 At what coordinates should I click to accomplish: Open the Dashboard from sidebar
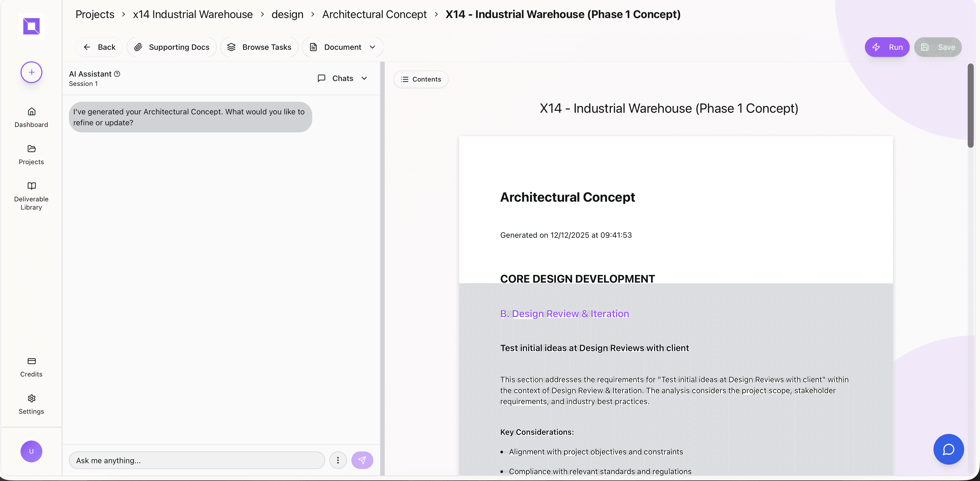coord(31,117)
